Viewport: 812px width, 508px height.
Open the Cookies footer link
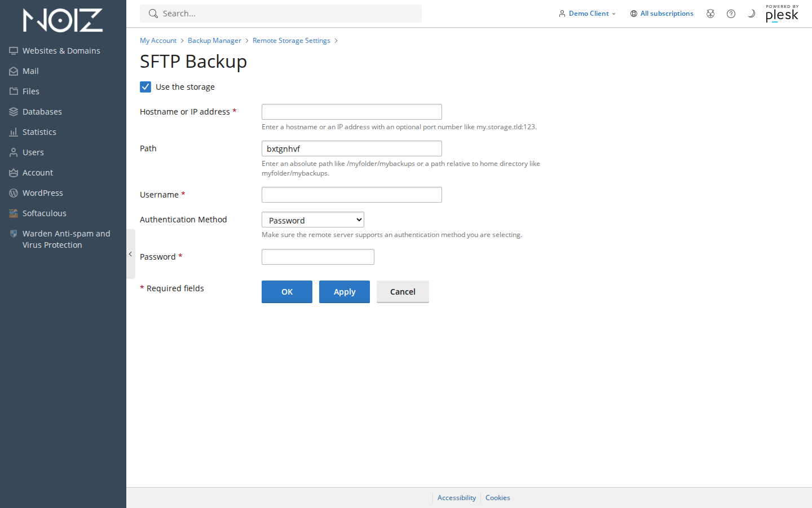[x=498, y=498]
